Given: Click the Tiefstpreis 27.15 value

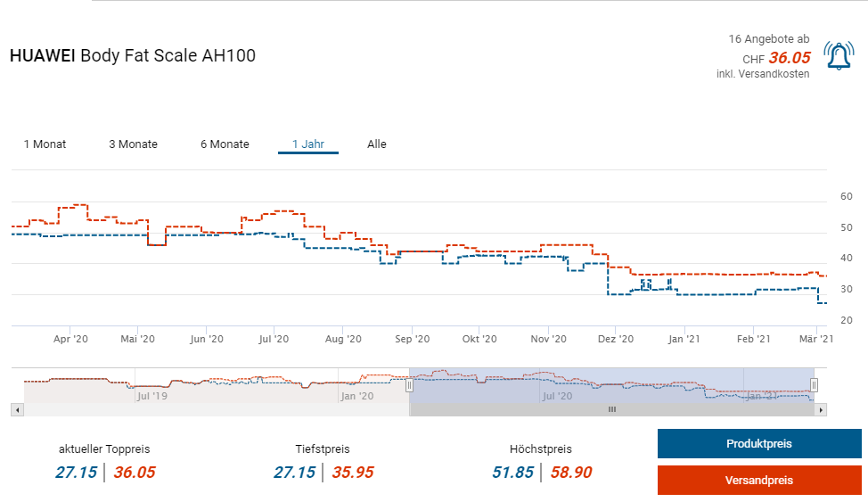Looking at the screenshot, I should point(294,473).
